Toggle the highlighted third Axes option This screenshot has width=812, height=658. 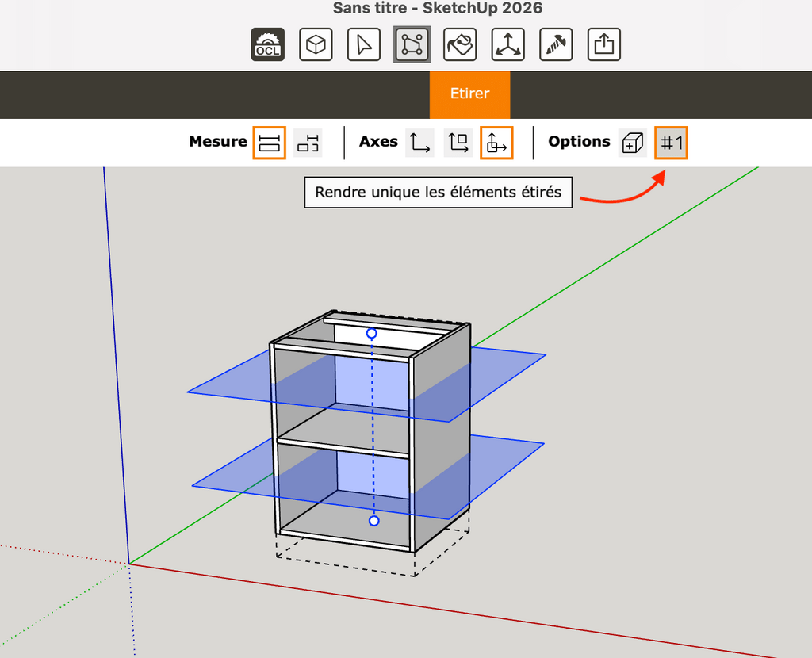tap(496, 143)
